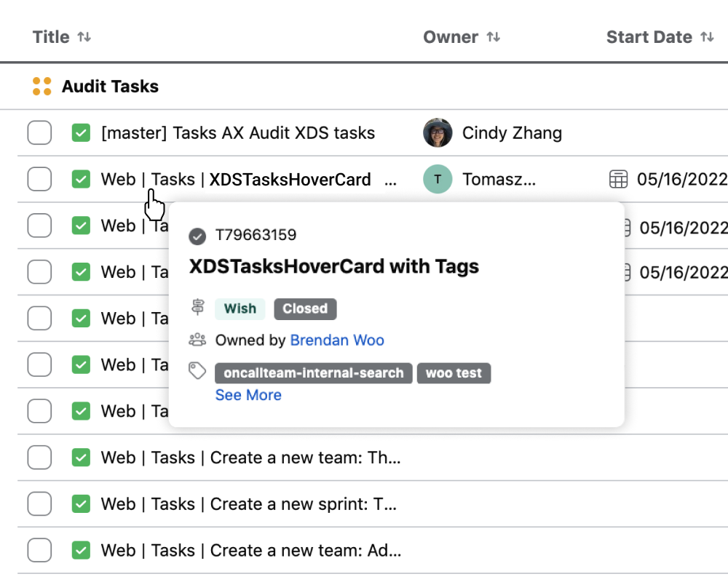
Task: Click the tag icon in the hover card
Action: [x=197, y=371]
